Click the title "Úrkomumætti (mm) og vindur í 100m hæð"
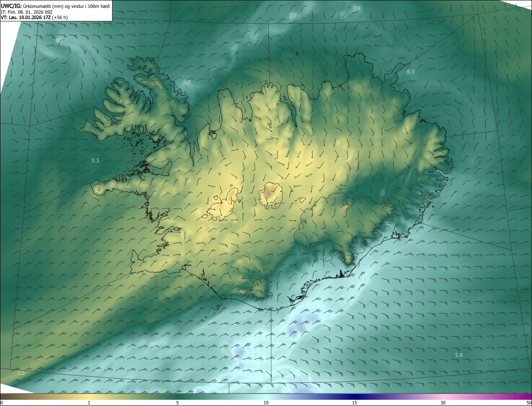This screenshot has width=532, height=406. [x=66, y=6]
